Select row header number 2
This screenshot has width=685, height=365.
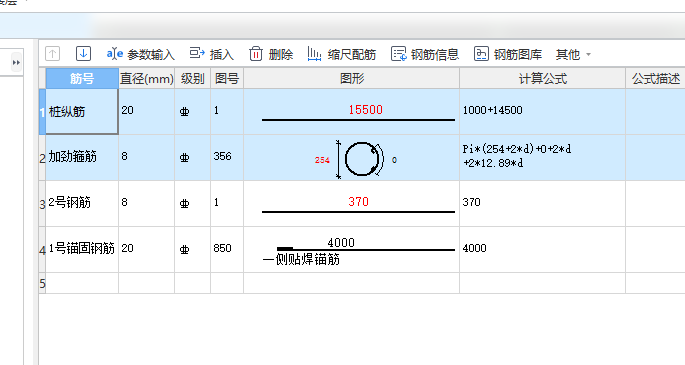[x=42, y=158]
